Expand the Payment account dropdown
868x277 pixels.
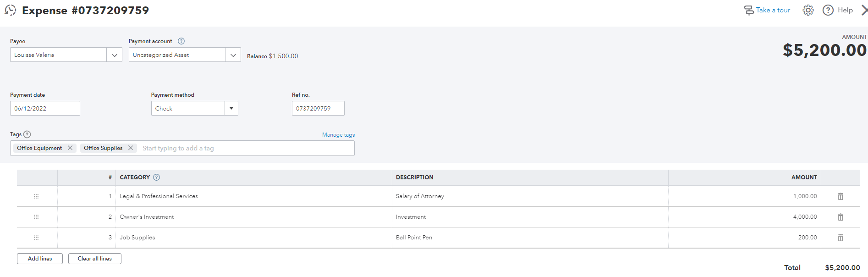coord(233,55)
